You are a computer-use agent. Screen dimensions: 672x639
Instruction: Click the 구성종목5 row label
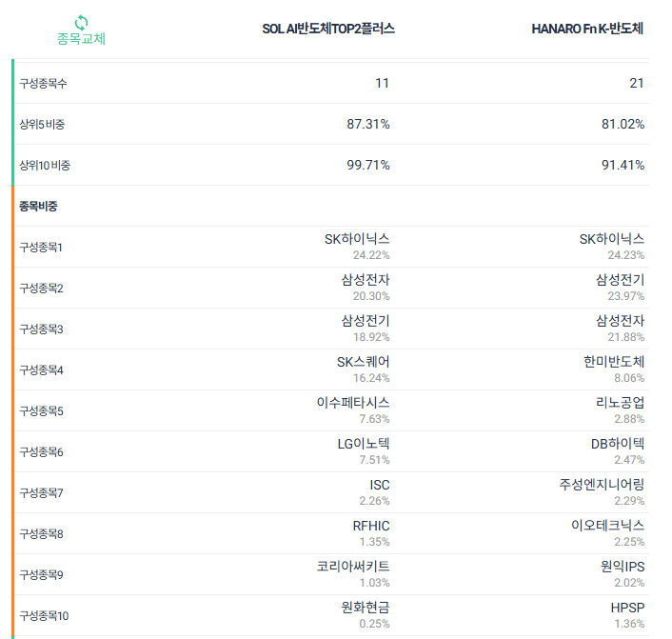42,411
